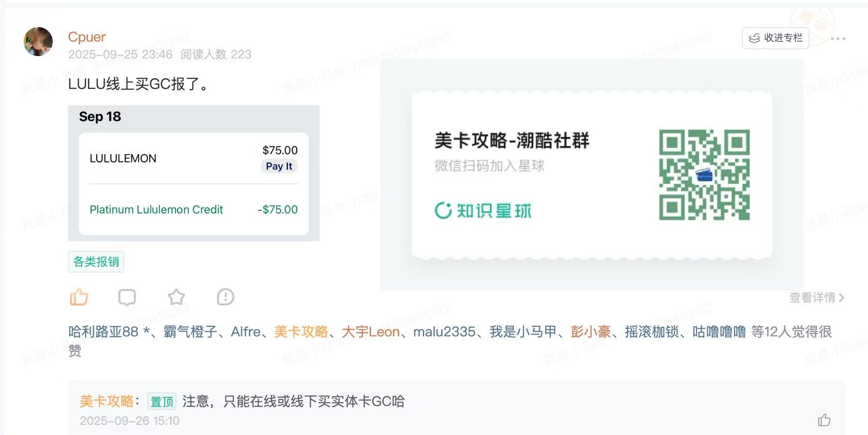Favorite post with star icon

[x=176, y=297]
